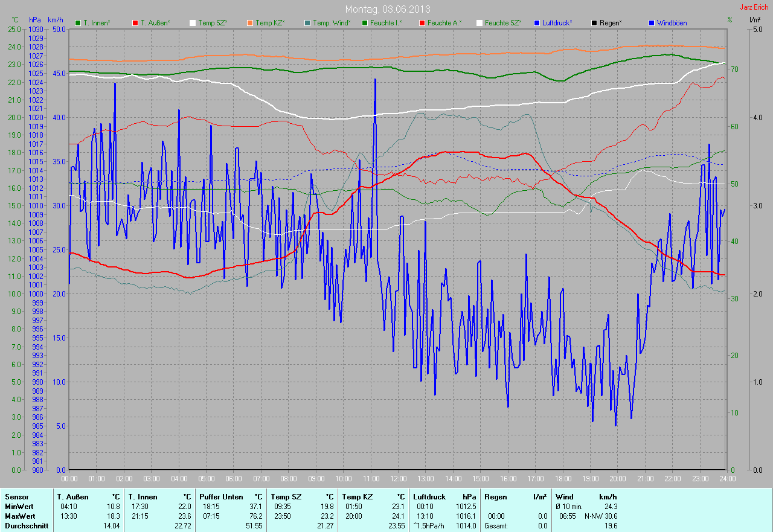The image size is (773, 532).
Task: Toggle the Windböen series label
Action: click(672, 23)
